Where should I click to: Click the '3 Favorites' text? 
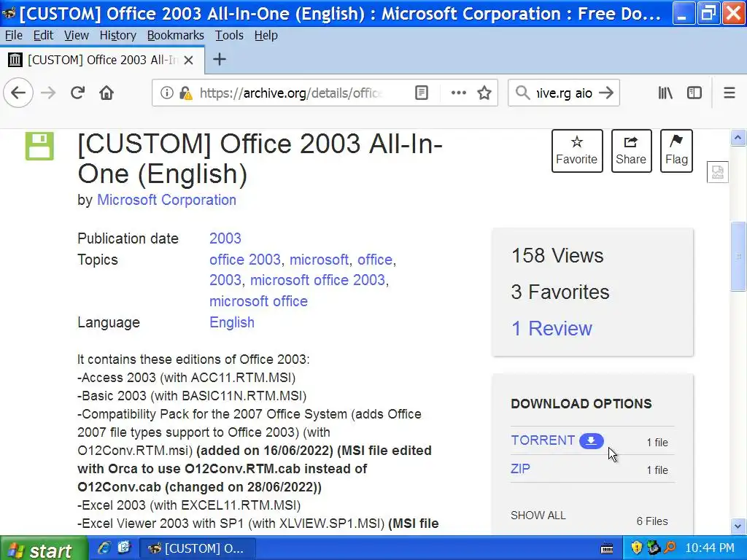click(x=560, y=292)
